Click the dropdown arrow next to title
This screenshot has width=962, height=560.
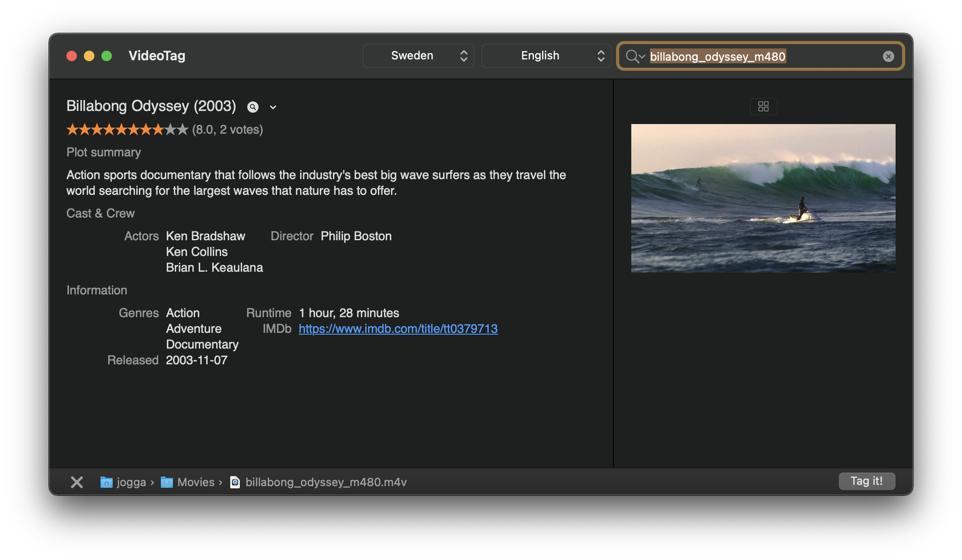[x=273, y=106]
